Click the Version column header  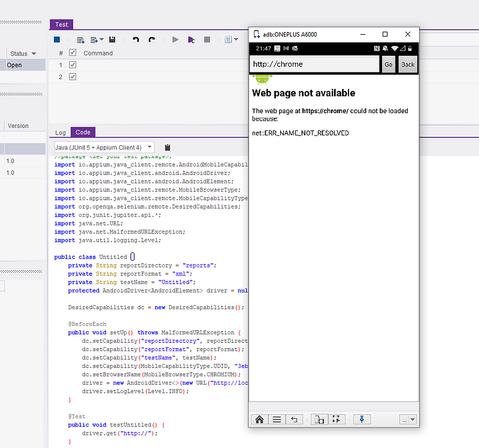(18, 126)
